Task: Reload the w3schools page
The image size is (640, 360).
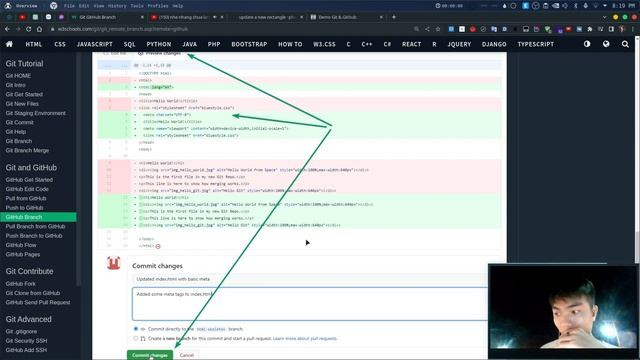Action: (29, 29)
